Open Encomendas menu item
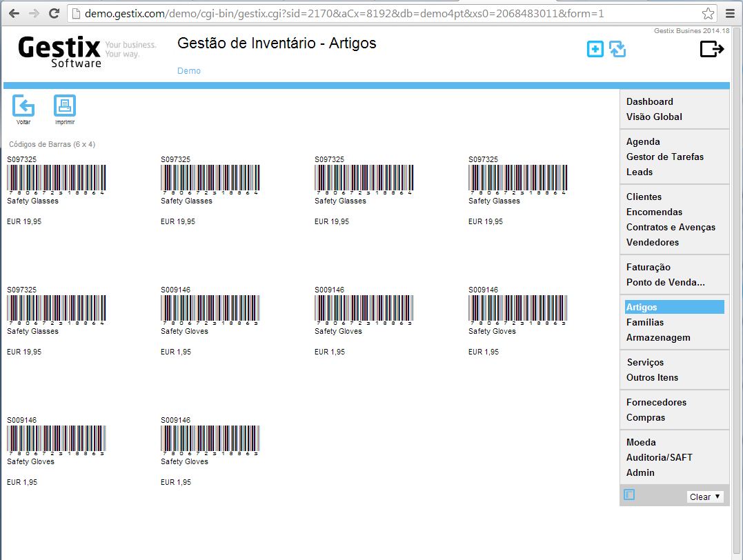 point(655,212)
